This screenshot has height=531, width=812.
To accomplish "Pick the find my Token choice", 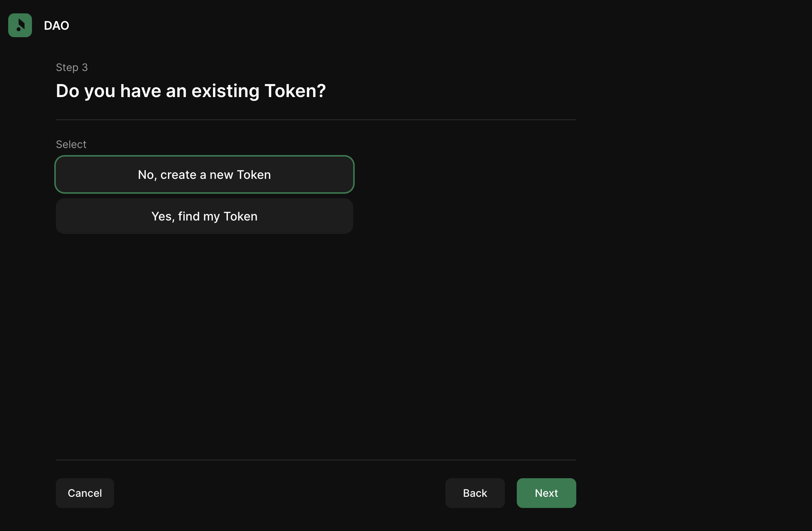I will click(x=204, y=216).
